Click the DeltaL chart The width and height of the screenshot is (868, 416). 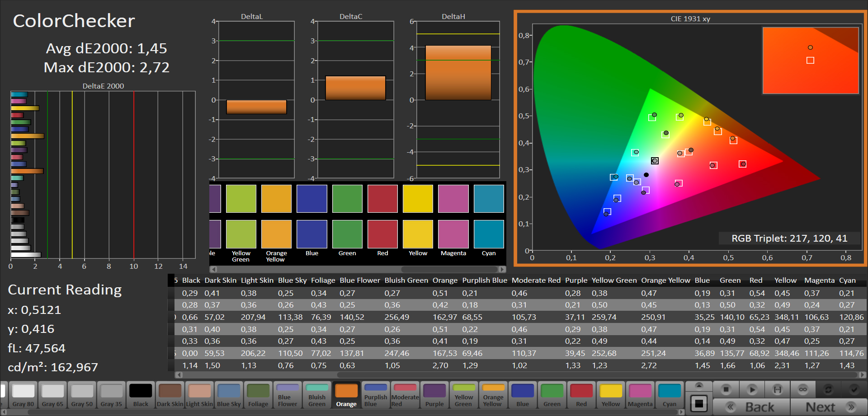point(256,99)
